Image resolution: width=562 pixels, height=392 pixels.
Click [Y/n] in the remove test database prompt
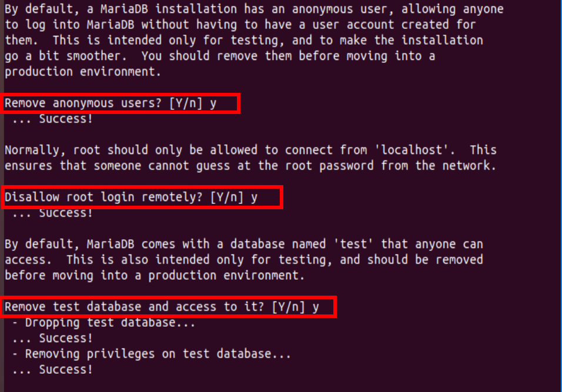point(289,307)
